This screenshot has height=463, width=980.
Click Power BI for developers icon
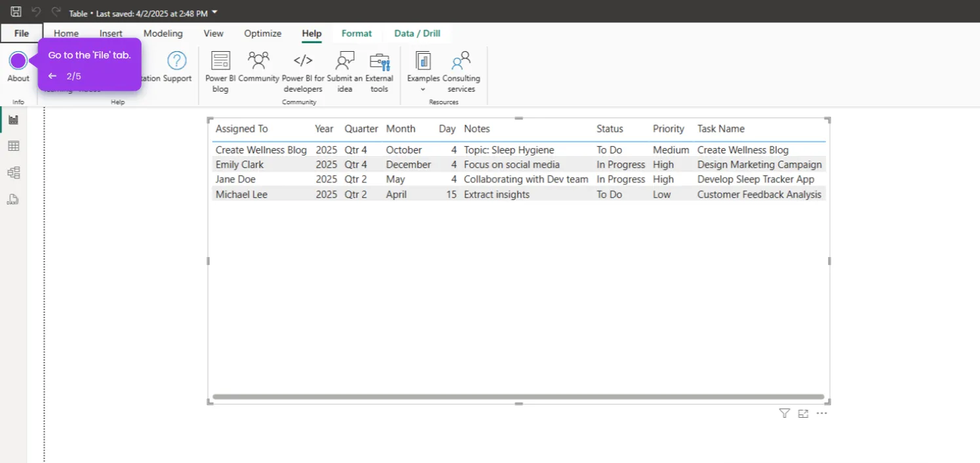pyautogui.click(x=303, y=61)
